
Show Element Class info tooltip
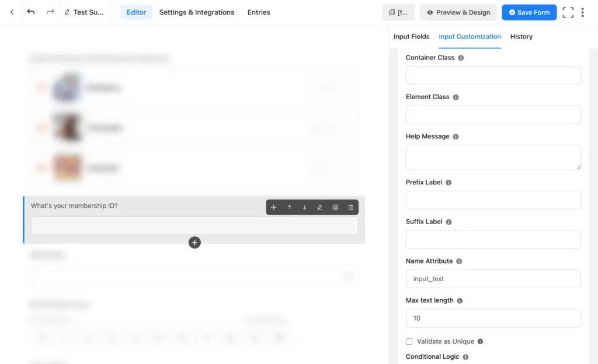click(x=456, y=97)
